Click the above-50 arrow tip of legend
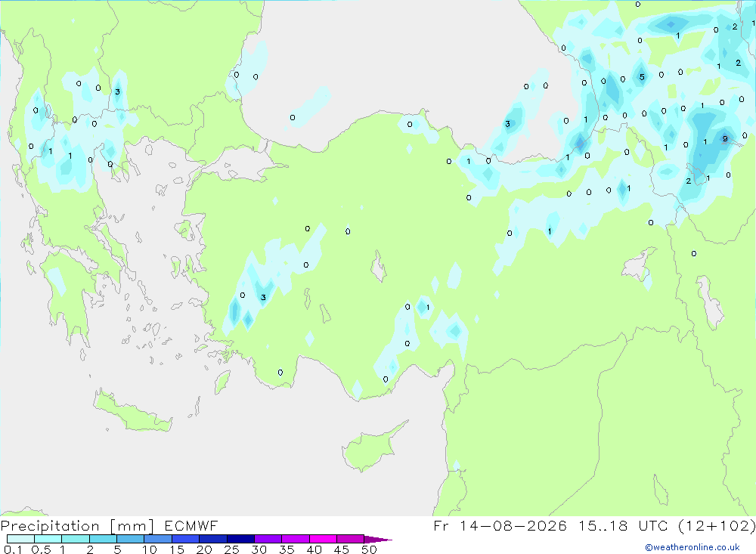This screenshot has width=756, height=554. (x=377, y=540)
